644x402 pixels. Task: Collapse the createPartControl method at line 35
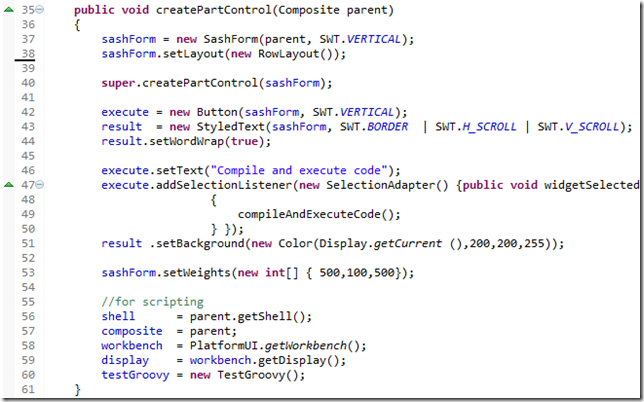[39, 11]
